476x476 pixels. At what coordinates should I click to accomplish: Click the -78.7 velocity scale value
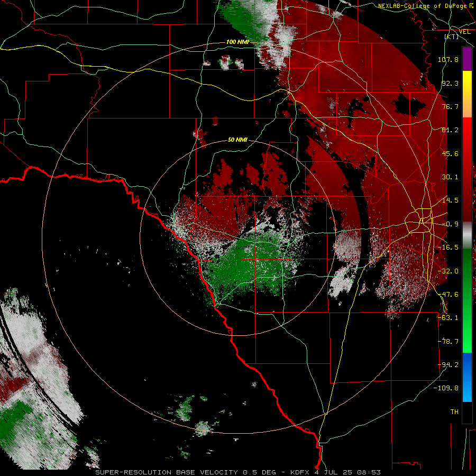pos(448,342)
